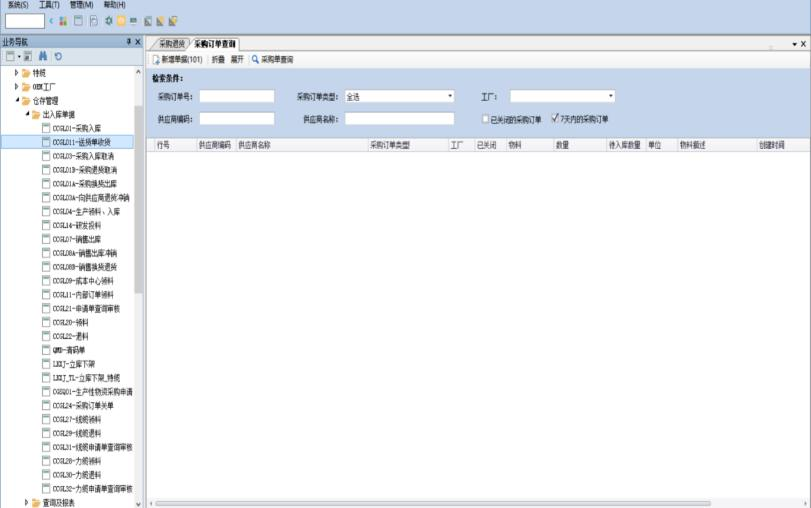Click the yellow square icon in top toolbar
Screen dimensions: 811x508
(x=121, y=20)
